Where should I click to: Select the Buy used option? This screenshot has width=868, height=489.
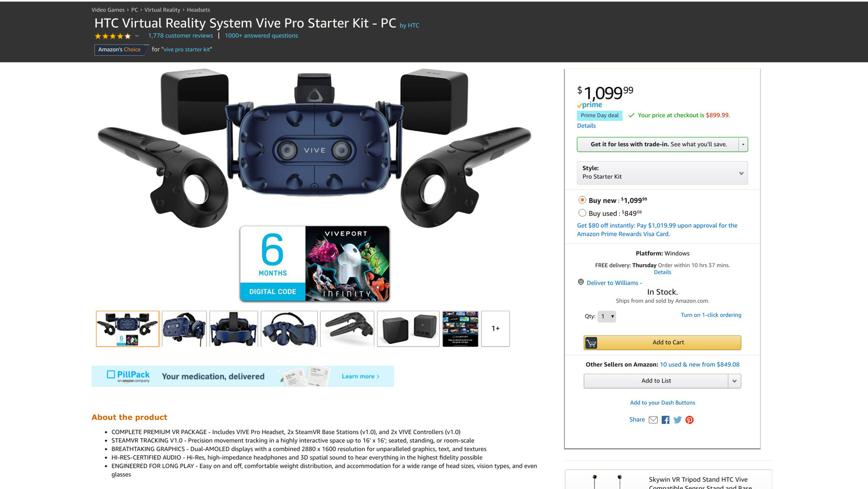coord(582,213)
